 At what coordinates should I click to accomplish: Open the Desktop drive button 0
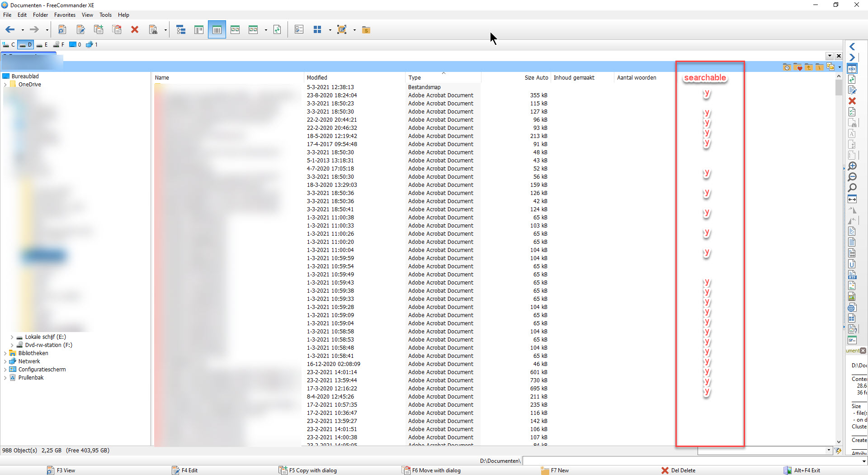tap(75, 45)
